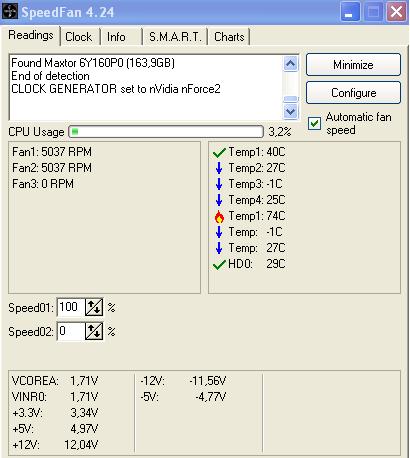Click the VINR0: 1,71V reading
The image size is (410, 458).
55,397
